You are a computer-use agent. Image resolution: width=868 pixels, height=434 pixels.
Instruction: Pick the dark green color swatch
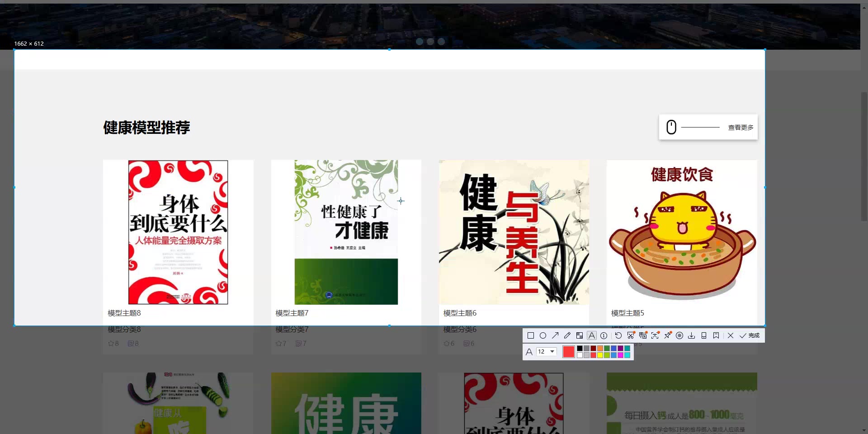point(607,349)
